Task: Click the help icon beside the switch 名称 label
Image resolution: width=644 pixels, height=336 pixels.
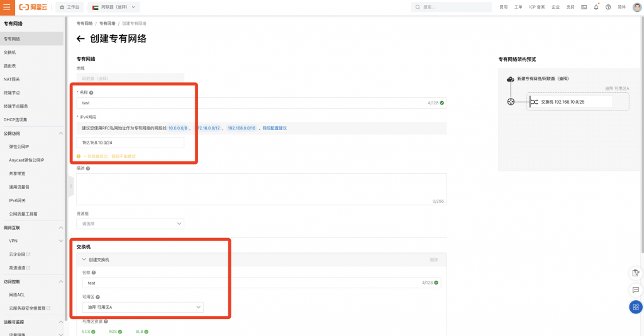Action: coord(94,273)
